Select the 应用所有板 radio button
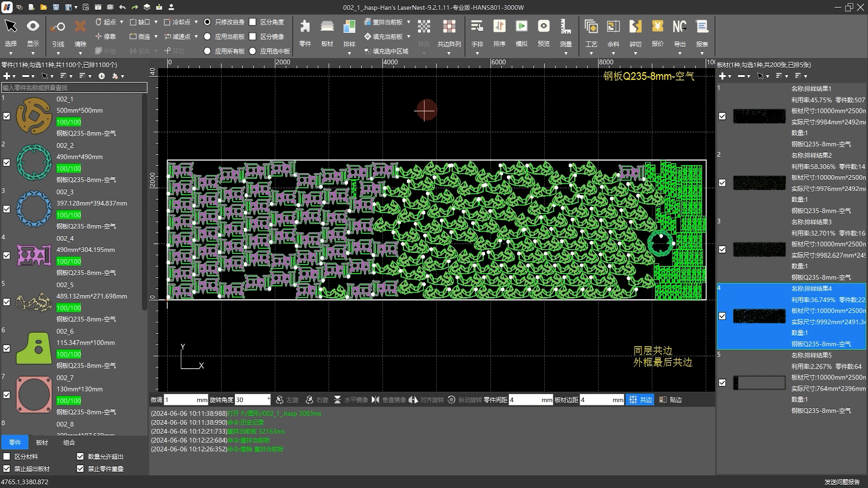Screen dimensions: 868x488 [208, 51]
